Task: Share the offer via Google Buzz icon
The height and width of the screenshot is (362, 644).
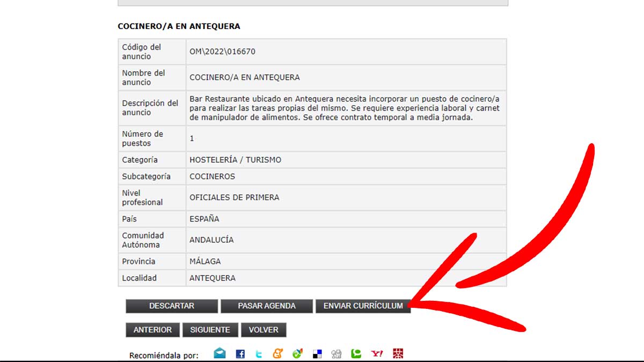Action: (278, 353)
